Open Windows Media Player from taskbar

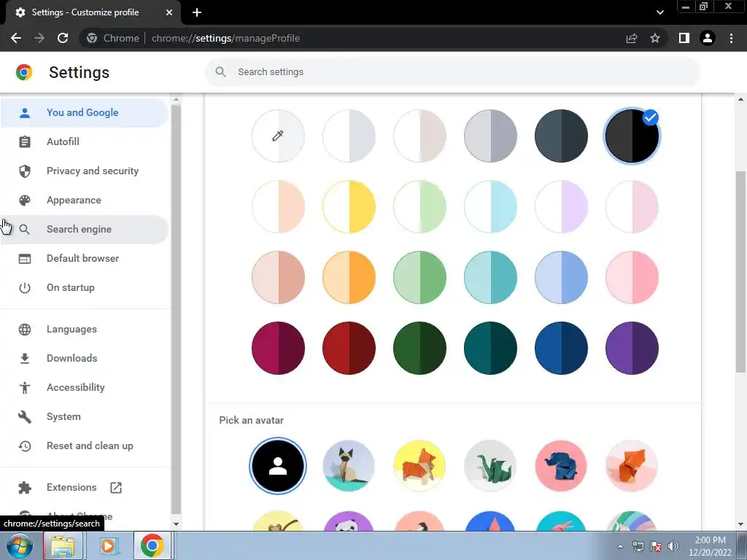click(x=108, y=545)
